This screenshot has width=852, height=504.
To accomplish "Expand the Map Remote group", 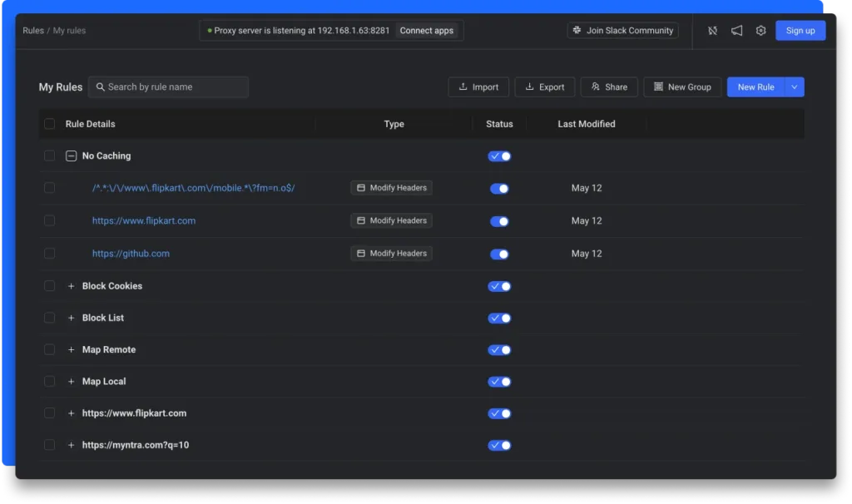I will [x=72, y=350].
